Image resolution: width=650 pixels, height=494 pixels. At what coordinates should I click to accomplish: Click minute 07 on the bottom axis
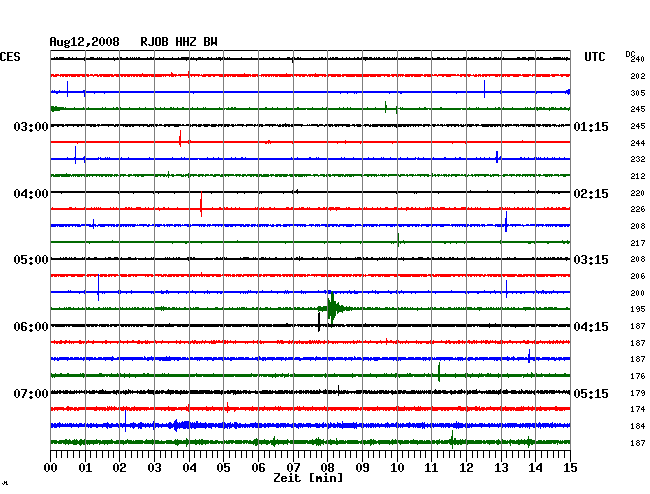293,467
